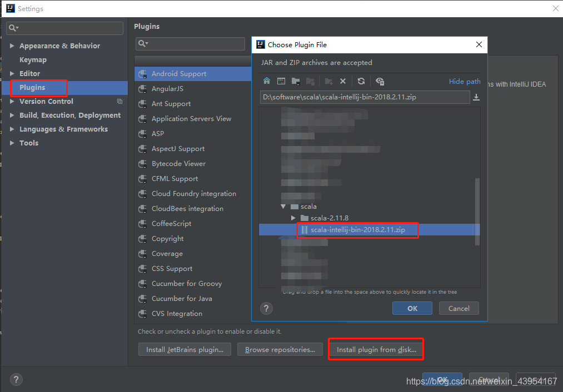Click the Ant Support plugin icon
Screen dimensions: 563x392
coord(142,104)
